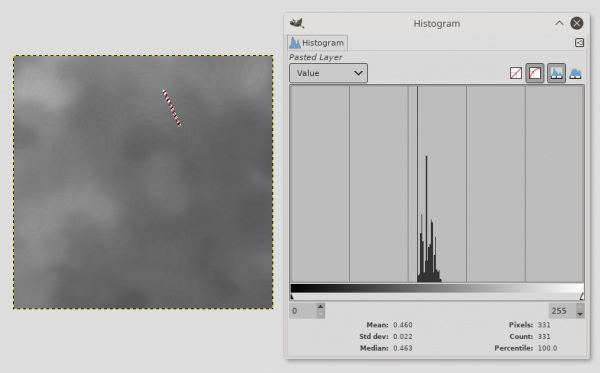The height and width of the screenshot is (373, 600).
Task: Decrease the 255 range end stepper
Action: pos(580,314)
